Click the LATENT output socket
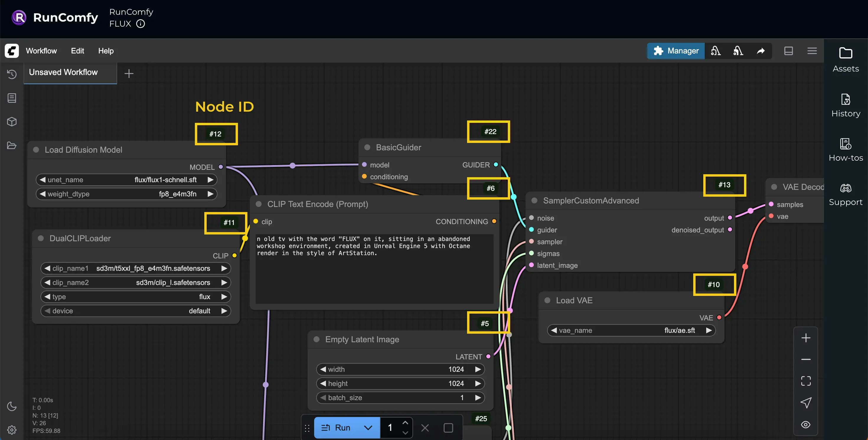The height and width of the screenshot is (440, 868). click(x=488, y=356)
